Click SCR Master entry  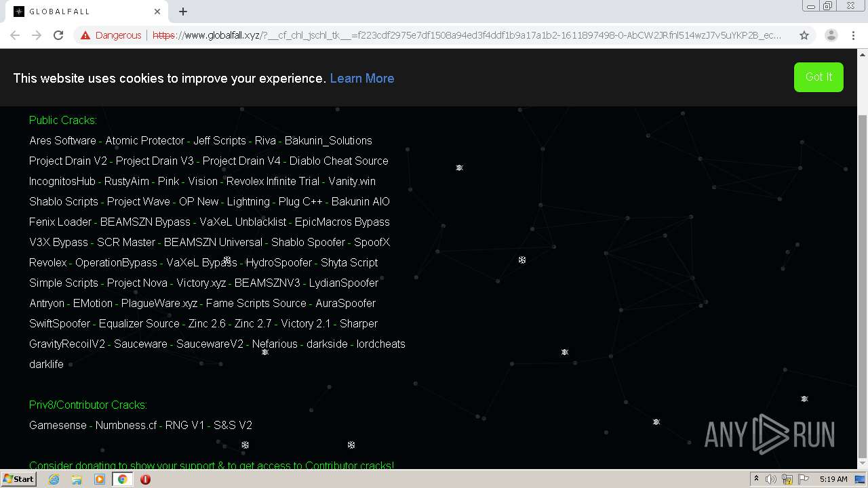[x=126, y=242]
